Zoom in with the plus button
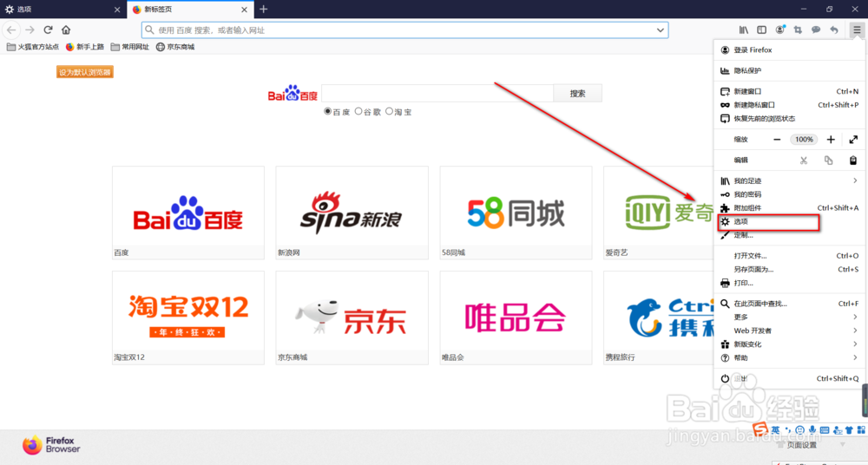Viewport: 868px width, 465px height. click(831, 140)
